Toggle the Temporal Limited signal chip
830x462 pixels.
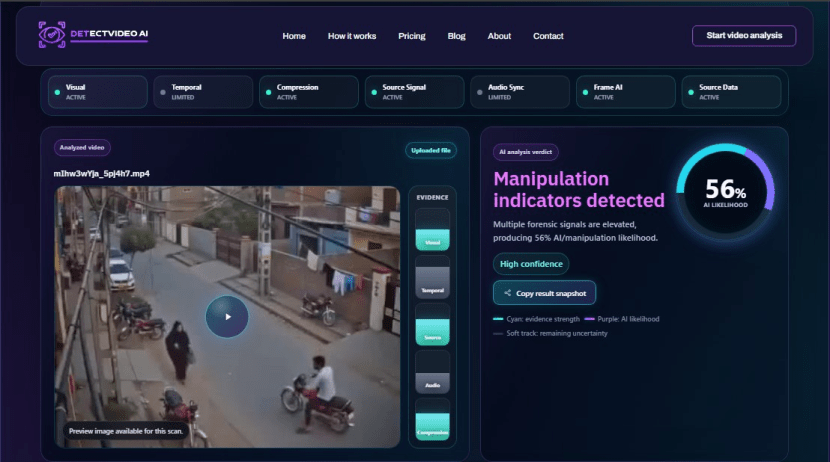tap(203, 92)
